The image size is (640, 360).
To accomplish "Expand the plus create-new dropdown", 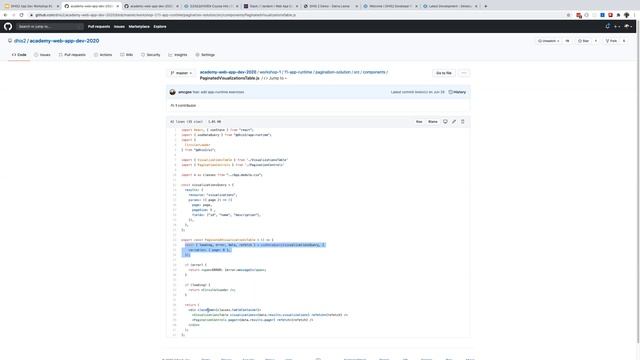I will click(617, 27).
